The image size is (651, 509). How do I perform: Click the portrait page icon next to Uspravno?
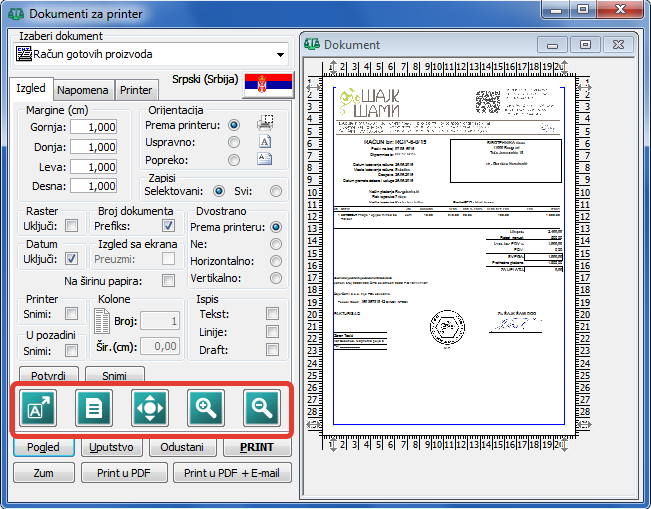265,142
